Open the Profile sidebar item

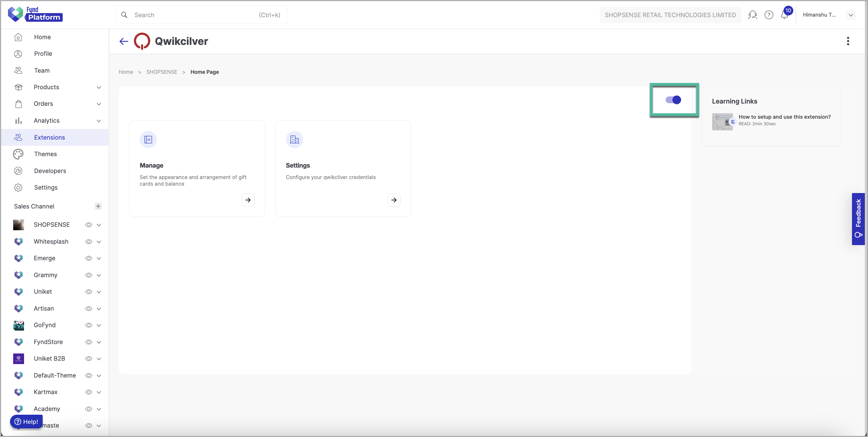pos(55,53)
